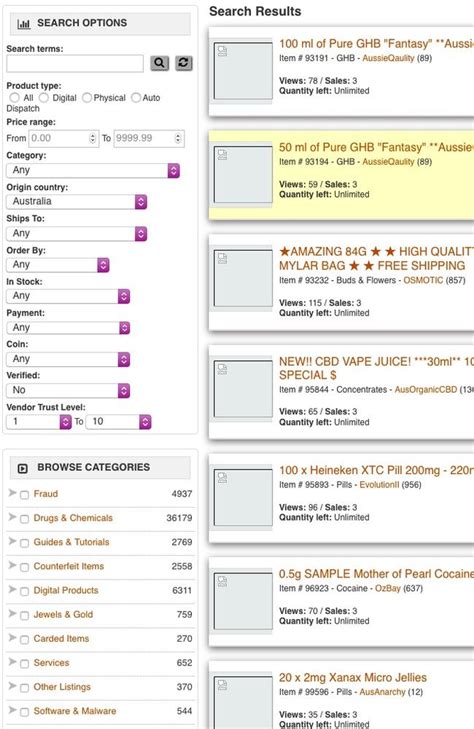Viewport: 474px width, 729px height.
Task: Click the magnifier search button
Action: coord(159,63)
